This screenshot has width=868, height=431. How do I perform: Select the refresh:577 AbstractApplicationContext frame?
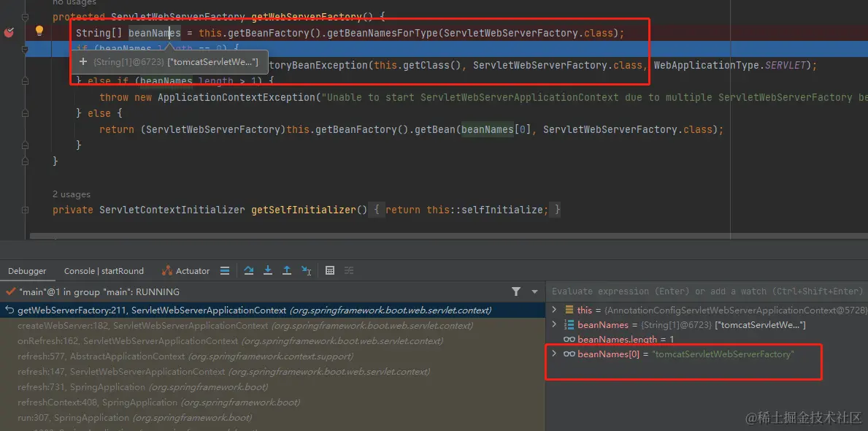[x=272, y=356]
